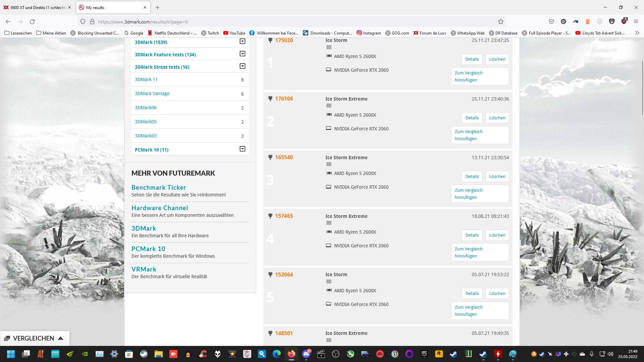
Task: Click Löschen for result 152064
Action: pos(497,293)
